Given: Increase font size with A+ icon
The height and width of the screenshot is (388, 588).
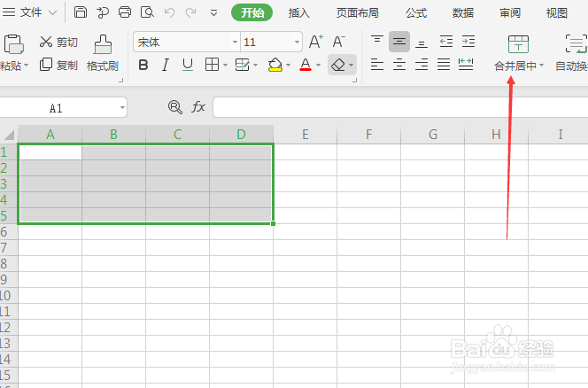Looking at the screenshot, I should (316, 42).
